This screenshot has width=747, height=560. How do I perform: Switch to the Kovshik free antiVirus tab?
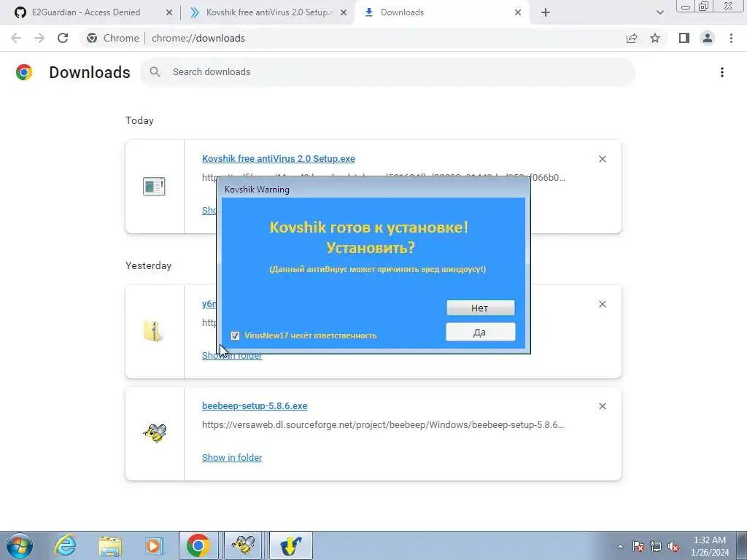pyautogui.click(x=269, y=12)
